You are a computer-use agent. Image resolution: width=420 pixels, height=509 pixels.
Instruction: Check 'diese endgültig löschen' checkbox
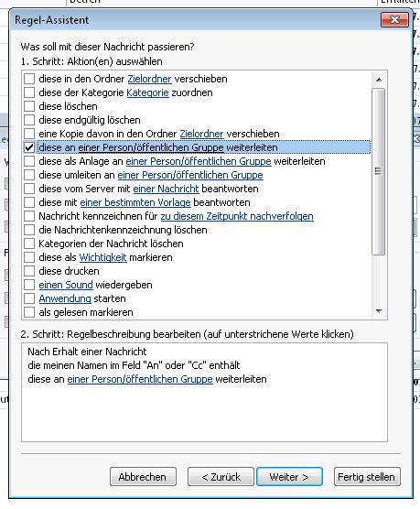click(29, 120)
